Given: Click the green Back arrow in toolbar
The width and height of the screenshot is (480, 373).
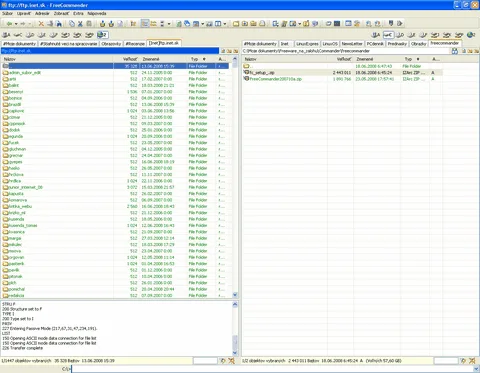Looking at the screenshot, I should (9, 24).
